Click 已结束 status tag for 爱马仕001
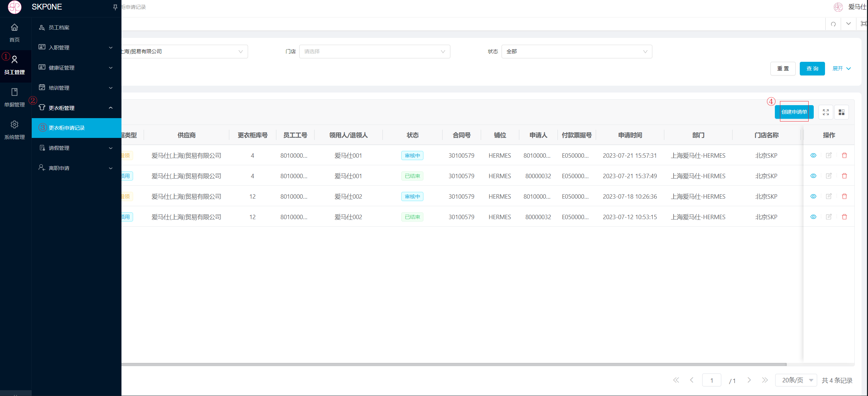The width and height of the screenshot is (868, 396). [x=412, y=176]
